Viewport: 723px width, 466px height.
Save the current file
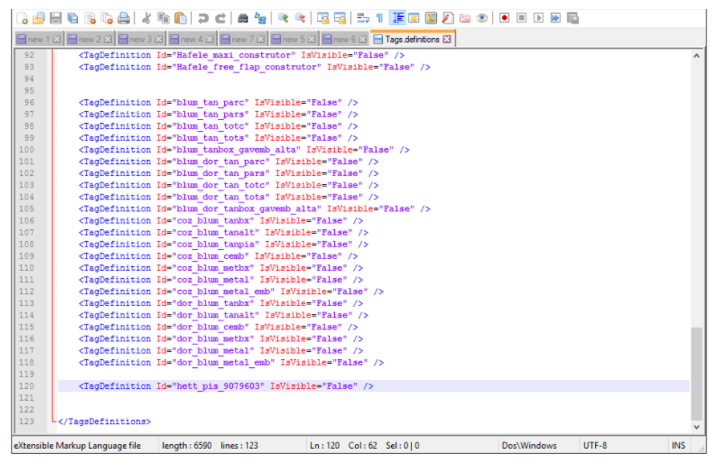[x=56, y=18]
